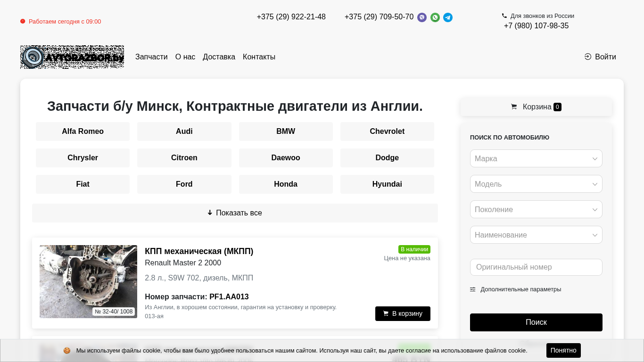Image resolution: width=644 pixels, height=362 pixels.
Task: Click the sliders icon for additional parameters
Action: 473,289
